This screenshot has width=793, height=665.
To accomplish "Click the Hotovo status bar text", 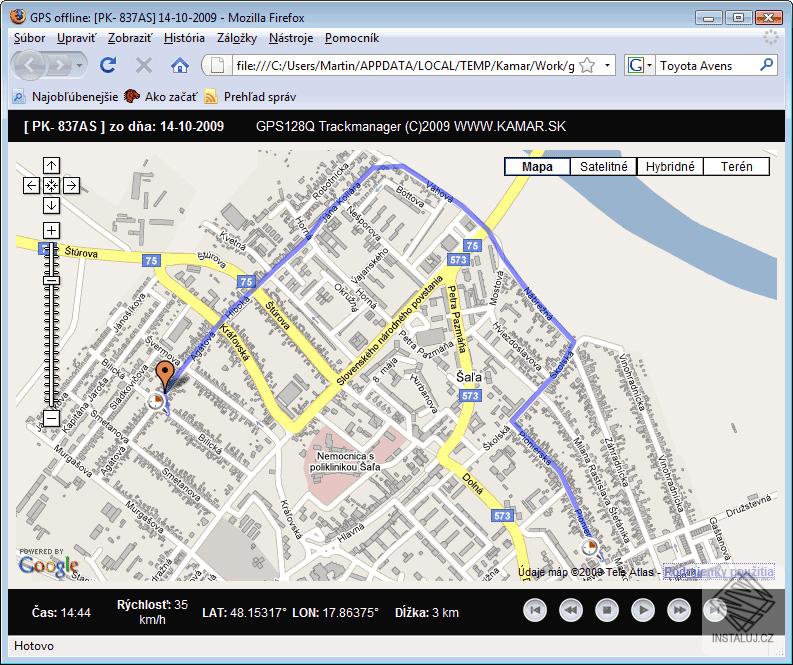I will point(34,646).
